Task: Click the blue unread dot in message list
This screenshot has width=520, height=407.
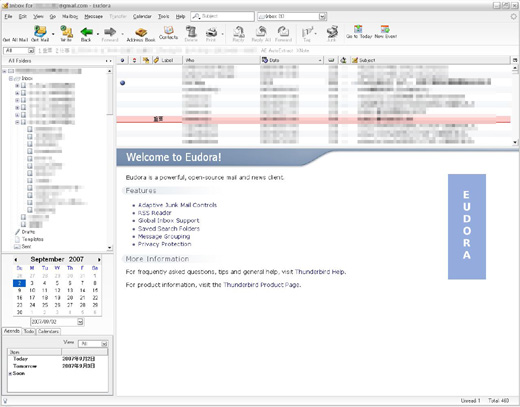Action: (x=123, y=83)
